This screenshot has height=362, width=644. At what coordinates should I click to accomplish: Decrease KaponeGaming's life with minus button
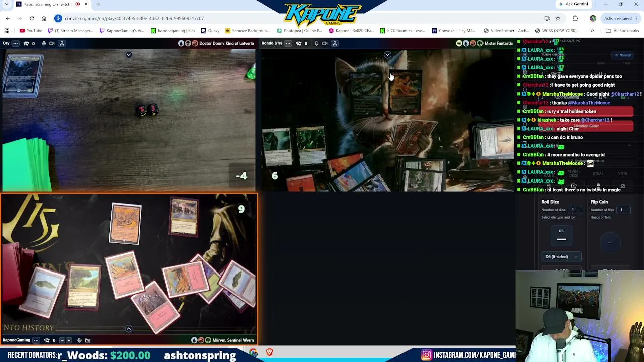pos(62,340)
